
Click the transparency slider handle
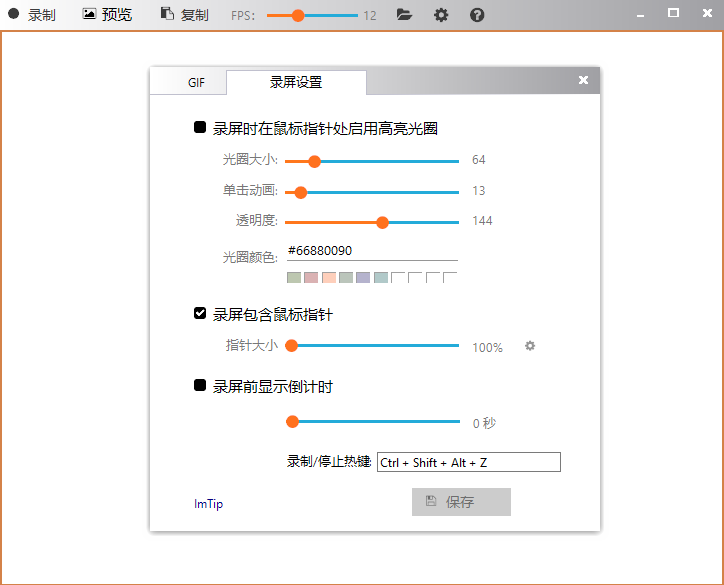coord(382,222)
